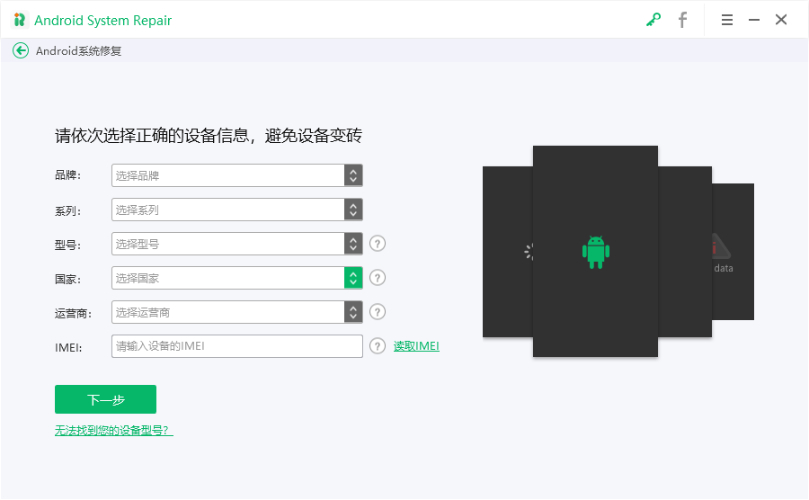Screen dimensions: 809x500
Task: Open the 无法找到您的设备型号 link
Action: (x=114, y=430)
